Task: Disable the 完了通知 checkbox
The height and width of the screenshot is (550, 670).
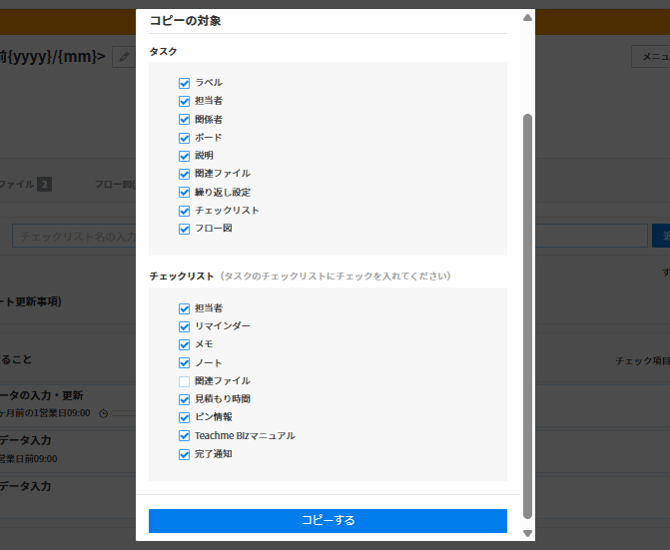Action: (184, 454)
